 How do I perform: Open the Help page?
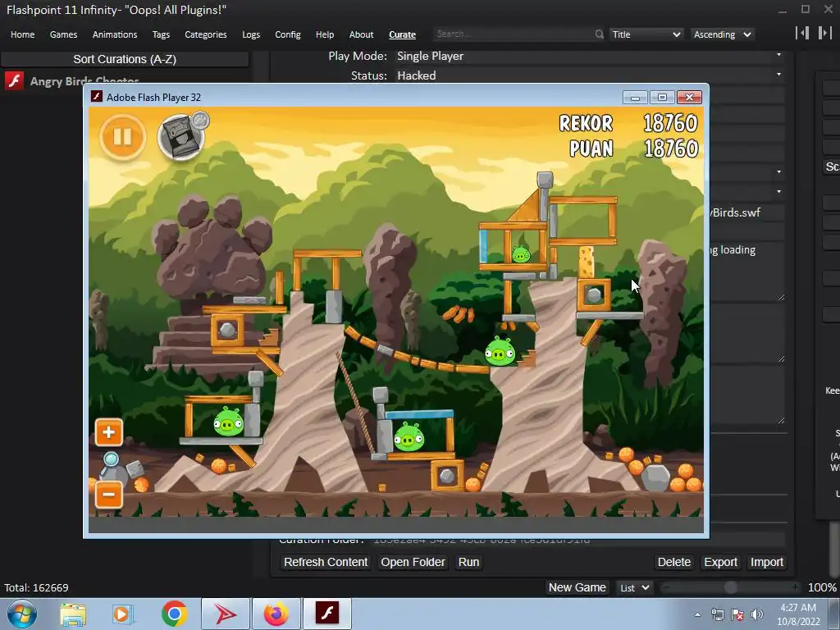(x=325, y=34)
